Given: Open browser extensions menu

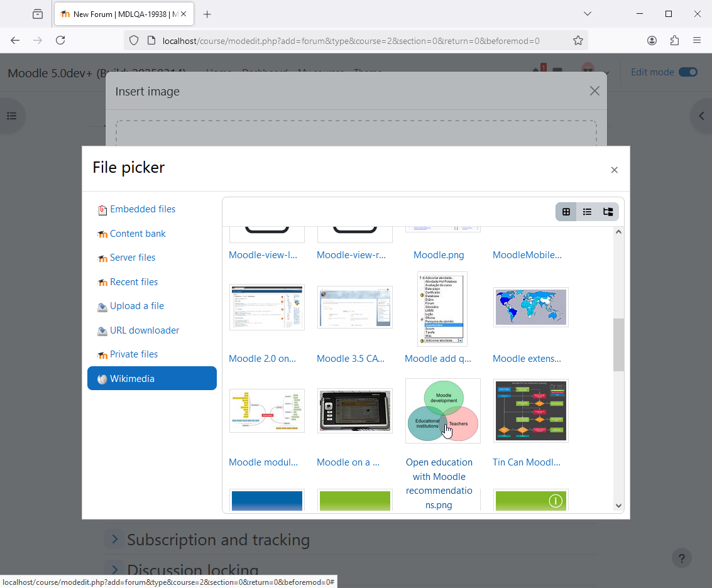Looking at the screenshot, I should (674, 40).
